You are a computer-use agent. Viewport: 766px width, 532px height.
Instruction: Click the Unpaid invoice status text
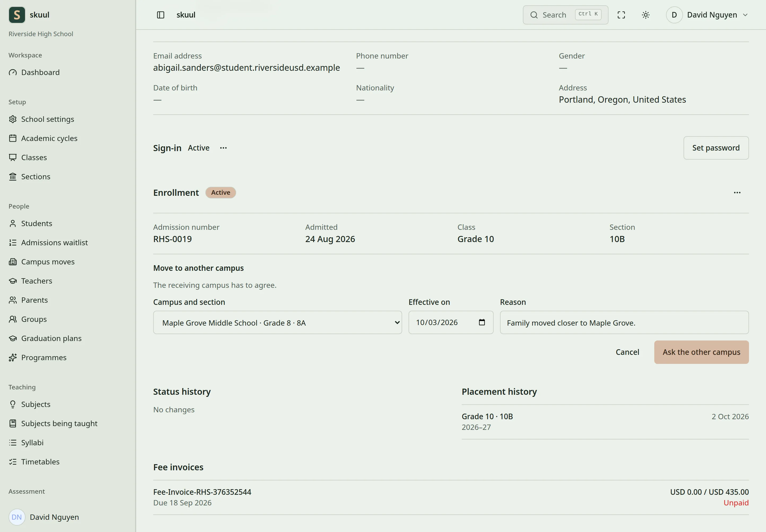(736, 503)
